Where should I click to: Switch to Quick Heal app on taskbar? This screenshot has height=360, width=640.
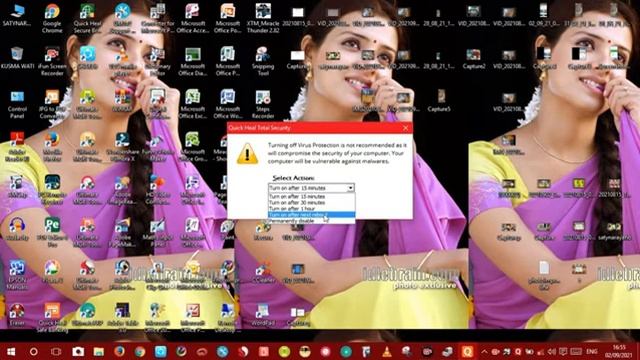[467, 351]
